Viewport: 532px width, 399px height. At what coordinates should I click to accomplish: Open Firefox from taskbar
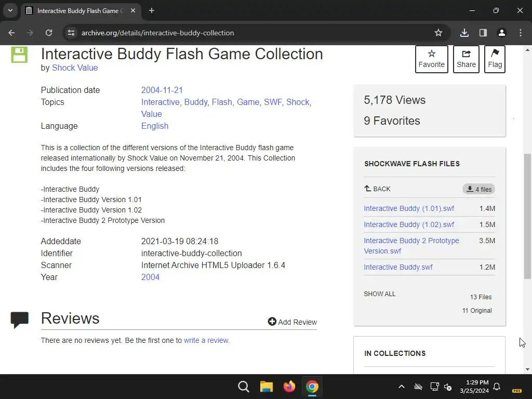(x=289, y=387)
